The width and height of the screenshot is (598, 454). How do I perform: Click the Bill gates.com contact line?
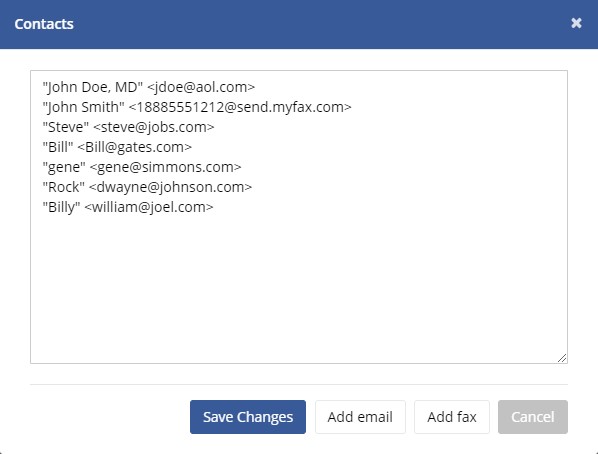pos(117,147)
